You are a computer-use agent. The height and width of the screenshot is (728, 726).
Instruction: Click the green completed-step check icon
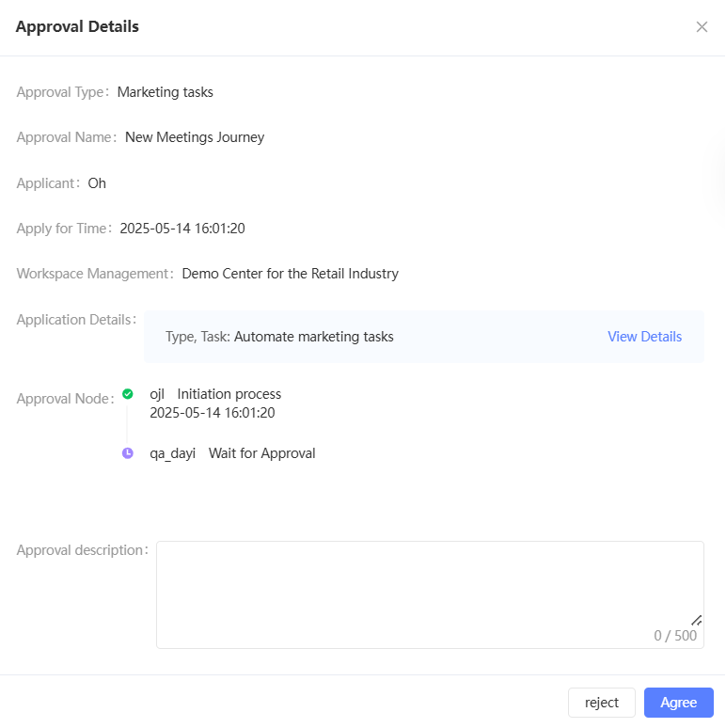(128, 394)
